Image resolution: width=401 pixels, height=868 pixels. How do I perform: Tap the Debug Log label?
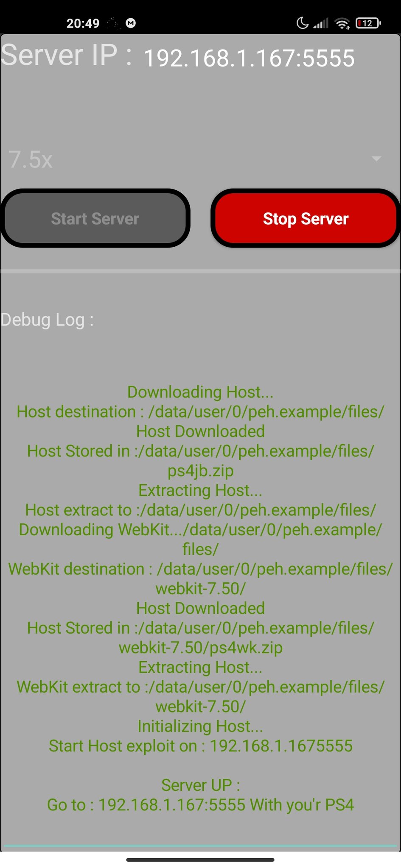[47, 320]
